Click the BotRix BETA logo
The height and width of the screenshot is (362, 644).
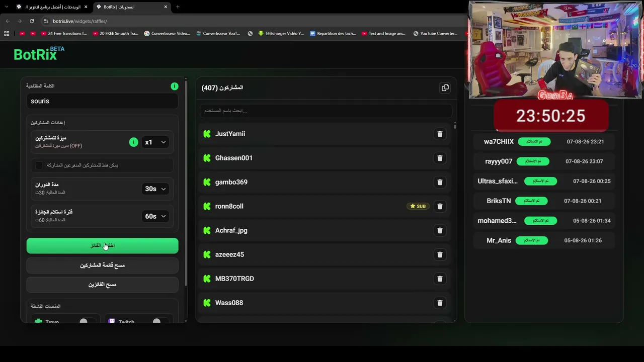tap(39, 54)
